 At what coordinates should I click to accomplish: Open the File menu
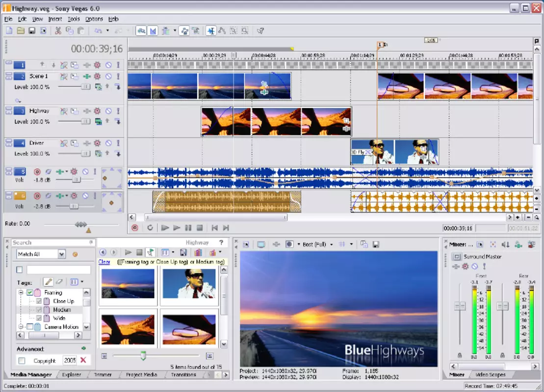coord(8,19)
